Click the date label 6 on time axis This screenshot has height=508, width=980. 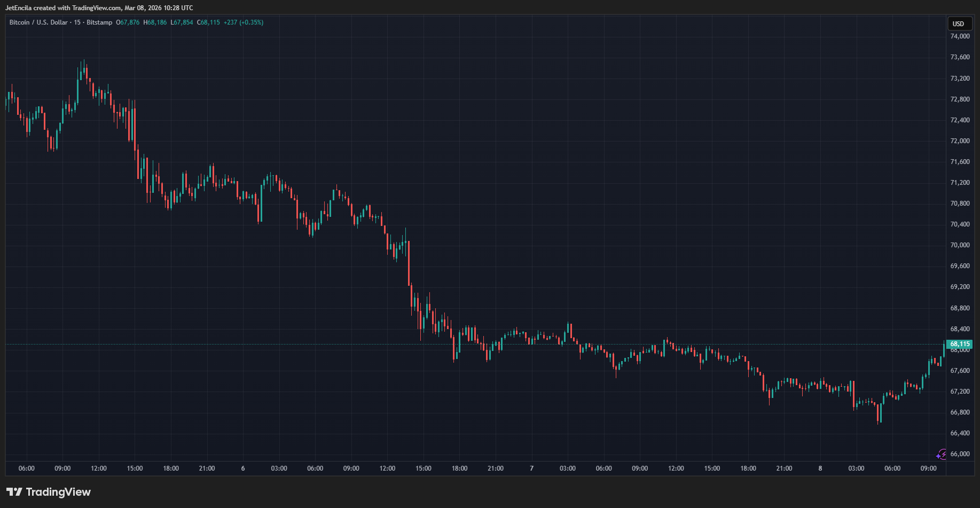pos(243,468)
